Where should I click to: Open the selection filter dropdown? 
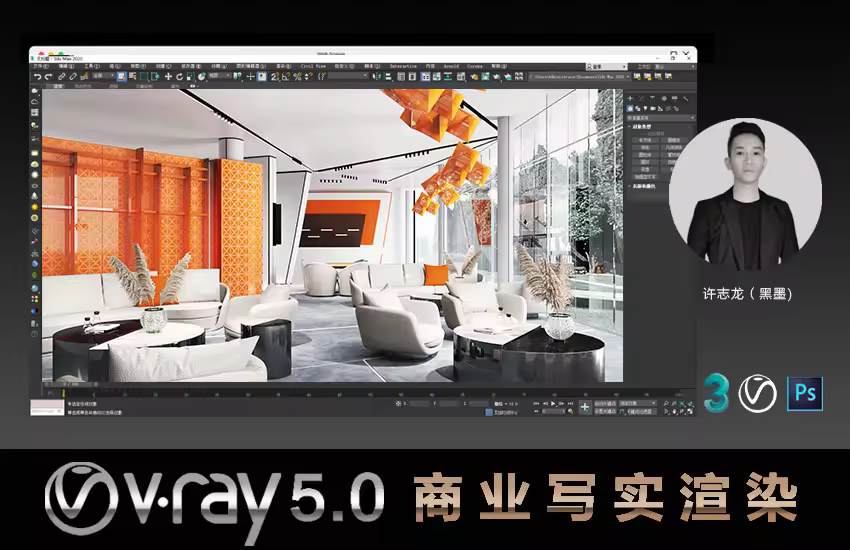(103, 76)
